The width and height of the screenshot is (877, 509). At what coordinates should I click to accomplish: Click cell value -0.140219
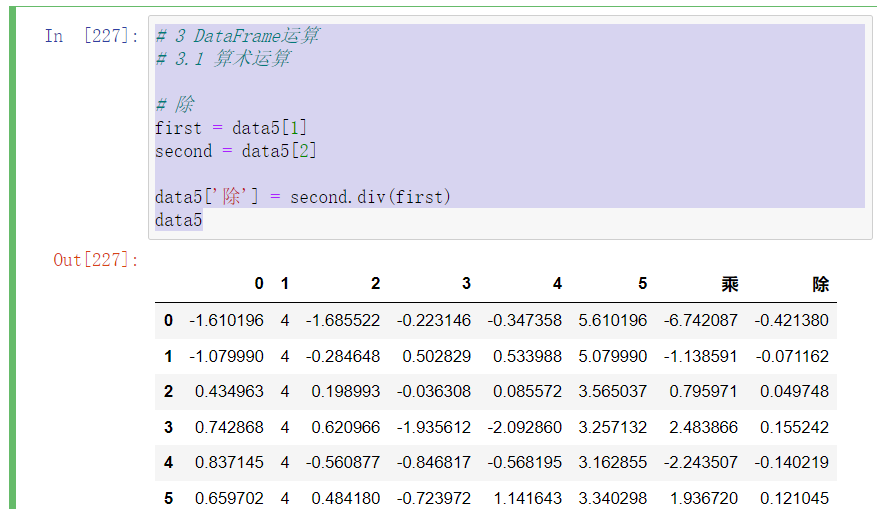pos(791,463)
